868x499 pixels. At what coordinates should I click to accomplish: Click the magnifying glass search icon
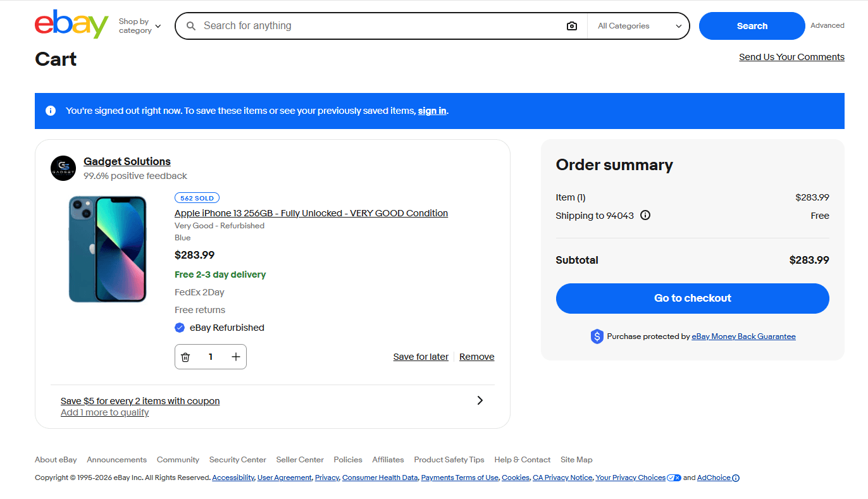pyautogui.click(x=191, y=26)
